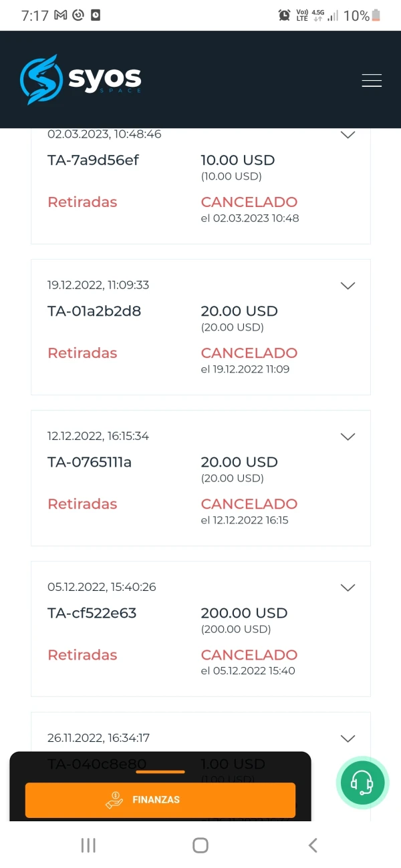The image size is (401, 868).
Task: Click the orange FINANZAS button
Action: point(160,800)
